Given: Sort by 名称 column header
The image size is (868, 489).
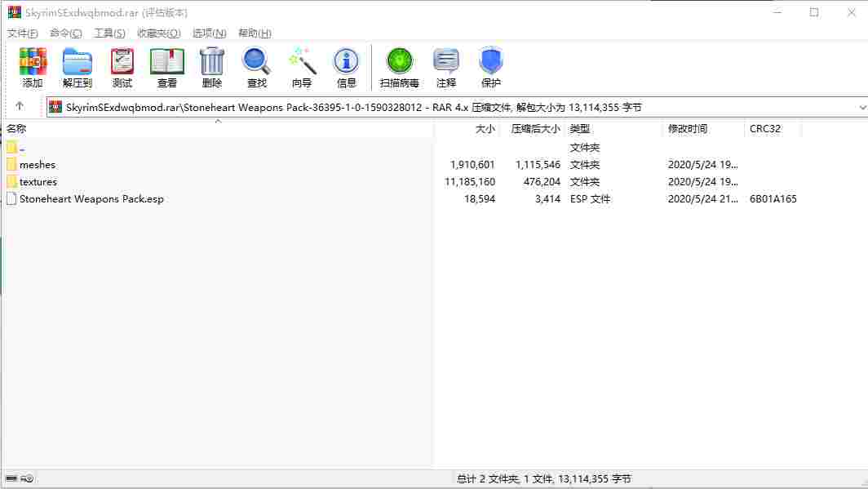Looking at the screenshot, I should tap(16, 128).
